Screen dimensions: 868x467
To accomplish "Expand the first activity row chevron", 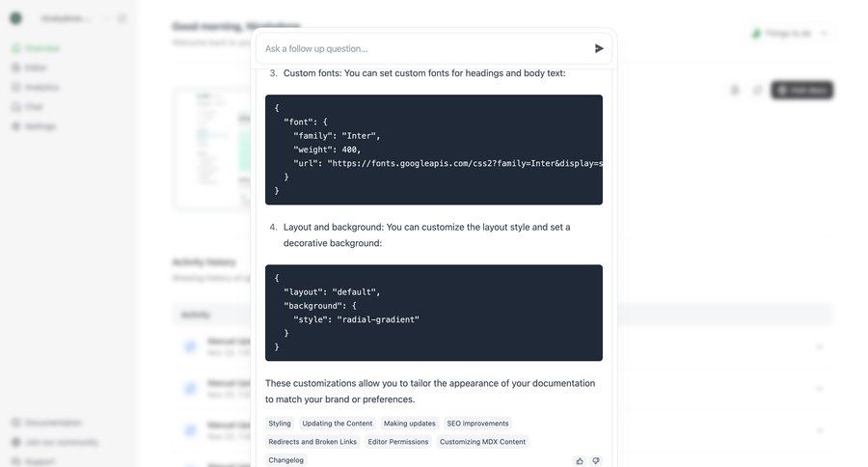I will (x=819, y=346).
